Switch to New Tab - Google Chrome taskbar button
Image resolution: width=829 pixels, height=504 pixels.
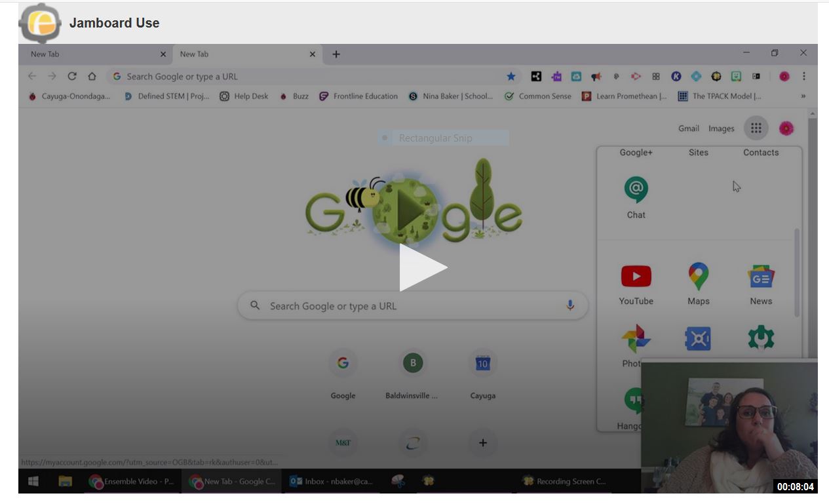coord(233,481)
